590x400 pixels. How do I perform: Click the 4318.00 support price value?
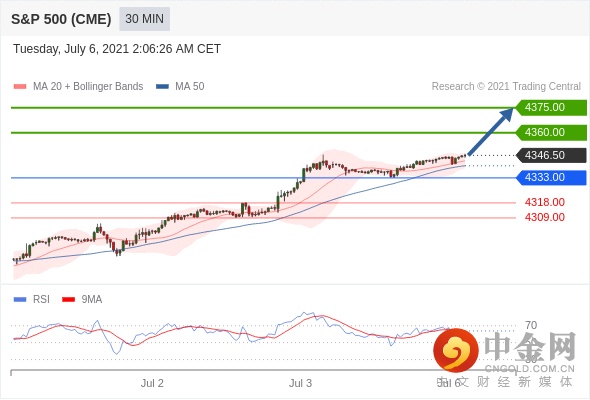pyautogui.click(x=544, y=202)
